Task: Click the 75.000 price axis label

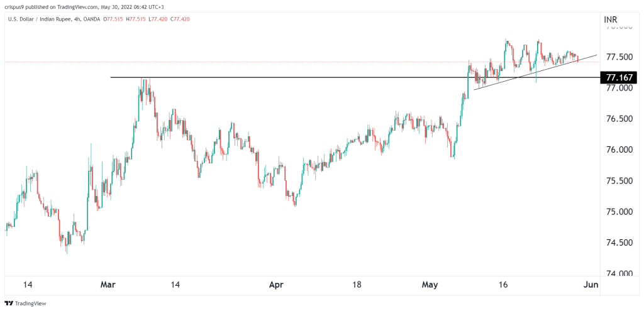Action: [619, 212]
